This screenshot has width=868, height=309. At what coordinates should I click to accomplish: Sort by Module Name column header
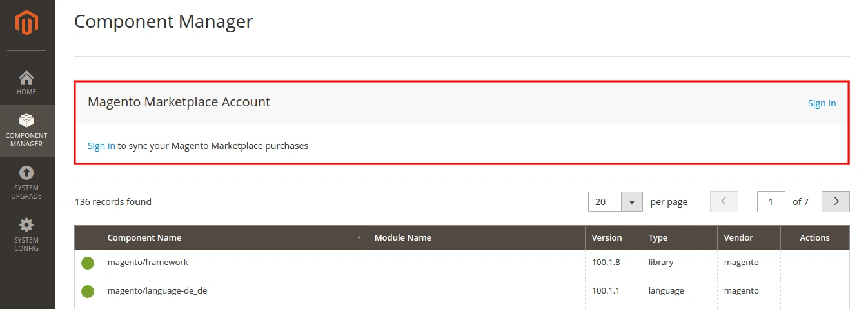tap(403, 238)
